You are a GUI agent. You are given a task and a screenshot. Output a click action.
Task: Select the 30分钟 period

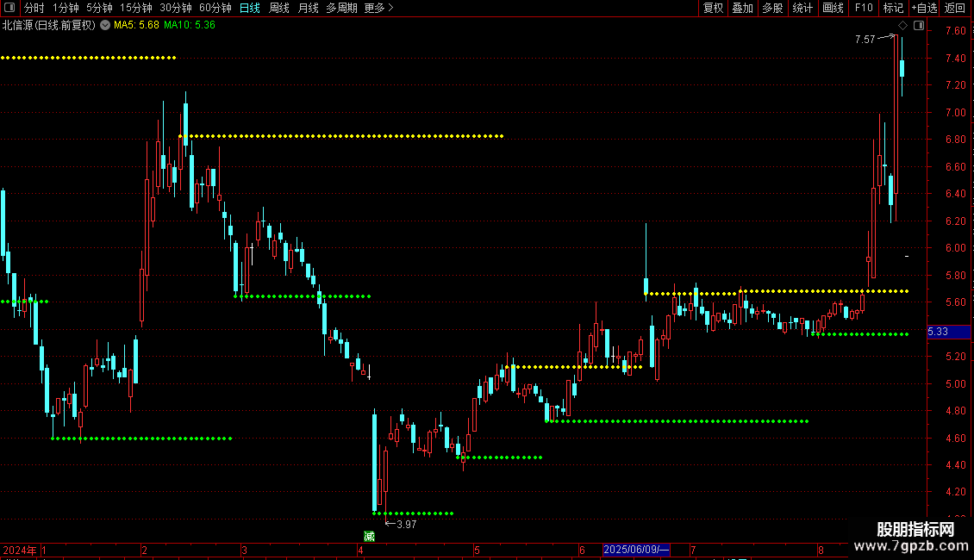pyautogui.click(x=175, y=8)
